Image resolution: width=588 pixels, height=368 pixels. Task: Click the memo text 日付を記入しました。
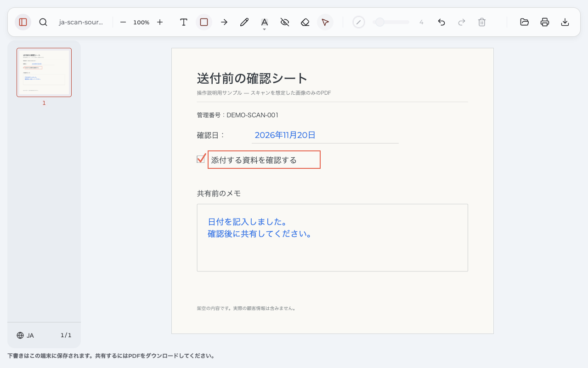[248, 222]
